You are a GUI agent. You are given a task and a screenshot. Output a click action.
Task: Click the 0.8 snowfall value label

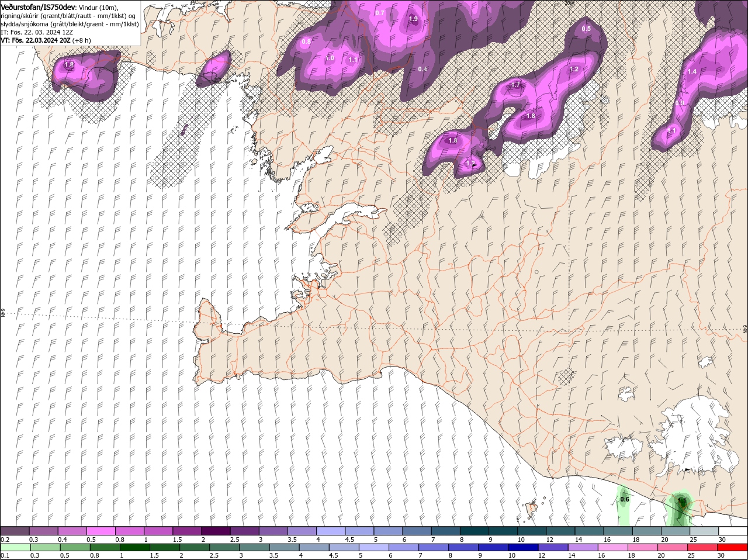coord(306,42)
